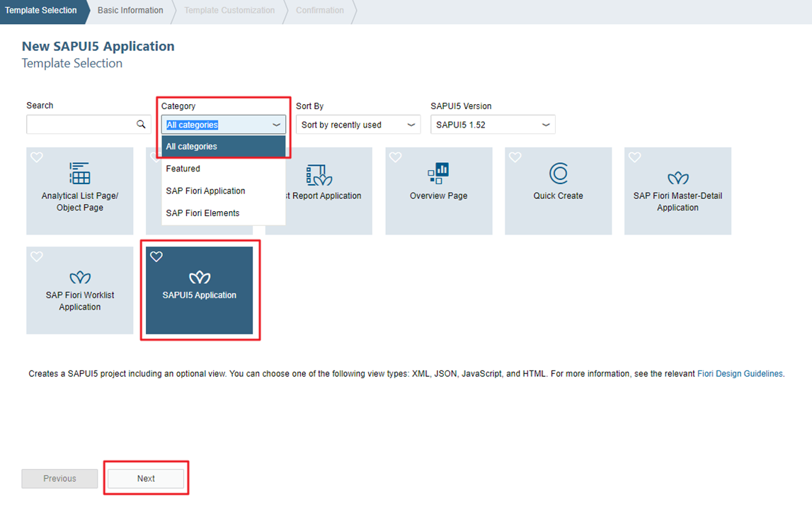The width and height of the screenshot is (812, 510).
Task: Favorite the Analytical List Page template
Action: point(37,157)
